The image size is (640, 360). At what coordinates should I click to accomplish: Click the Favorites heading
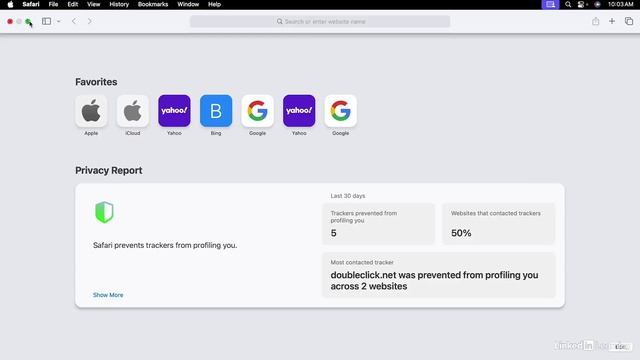96,82
